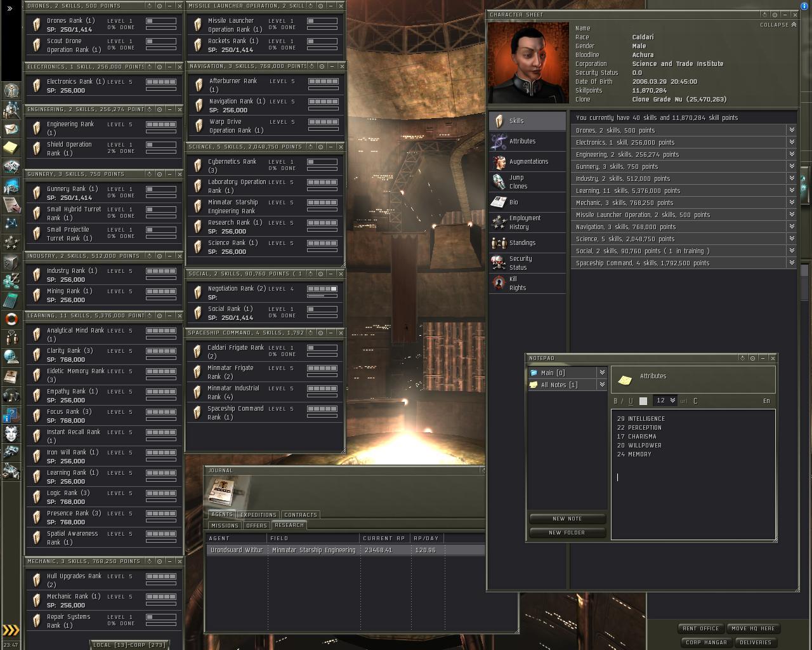Open People & Places magnifier sidebar icon
The image size is (812, 650).
11,109
